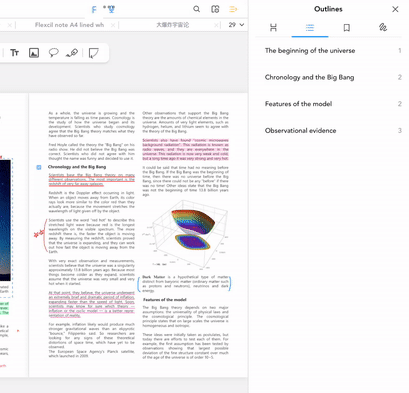The height and width of the screenshot is (393, 409).
Task: Switch to the annotations tab
Action: tap(383, 27)
